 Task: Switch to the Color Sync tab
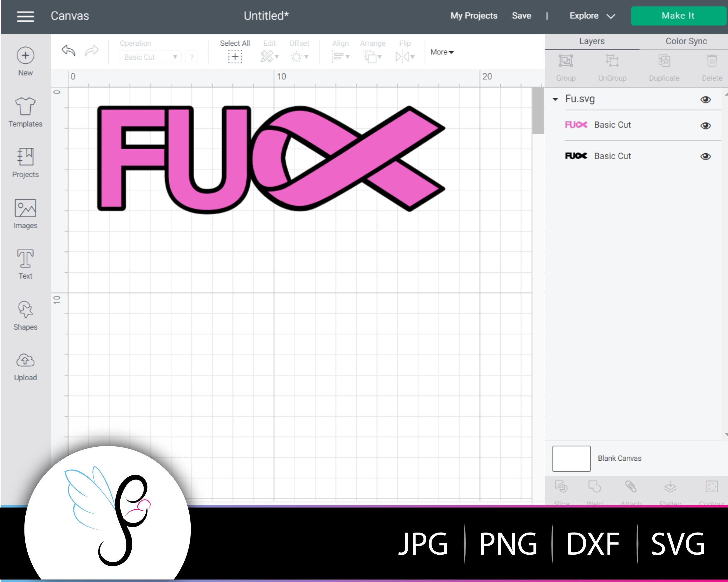tap(686, 41)
